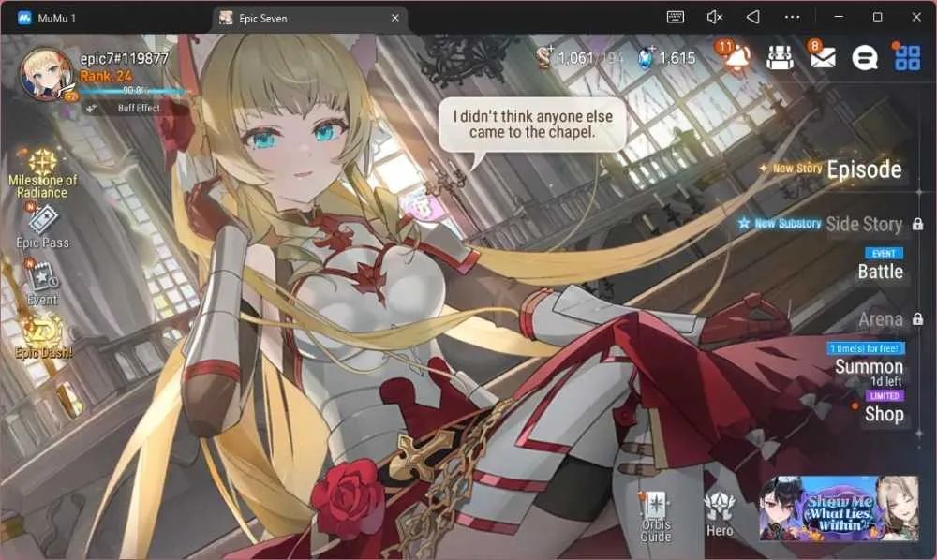
Task: Open the Orbis Guide icon
Action: [656, 517]
